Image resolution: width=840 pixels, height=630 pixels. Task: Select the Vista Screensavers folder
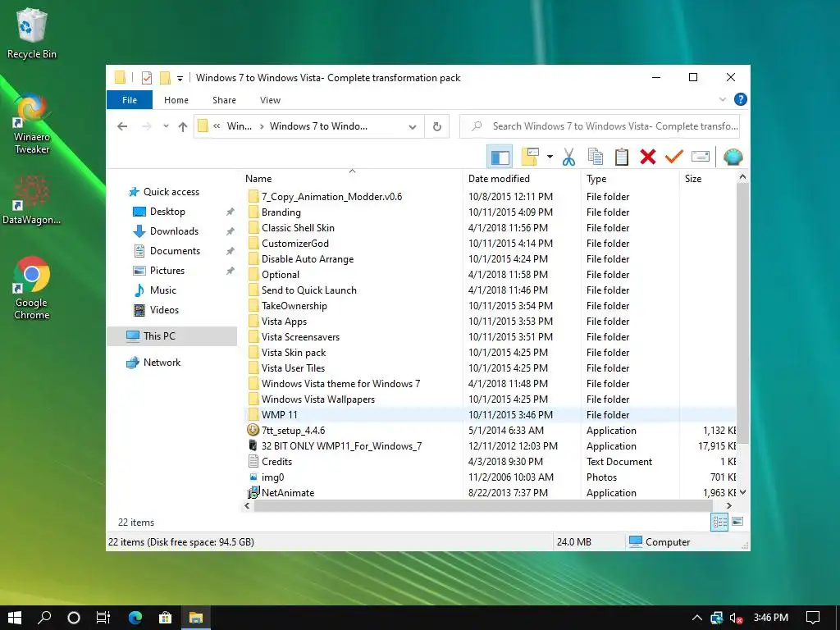490,337
